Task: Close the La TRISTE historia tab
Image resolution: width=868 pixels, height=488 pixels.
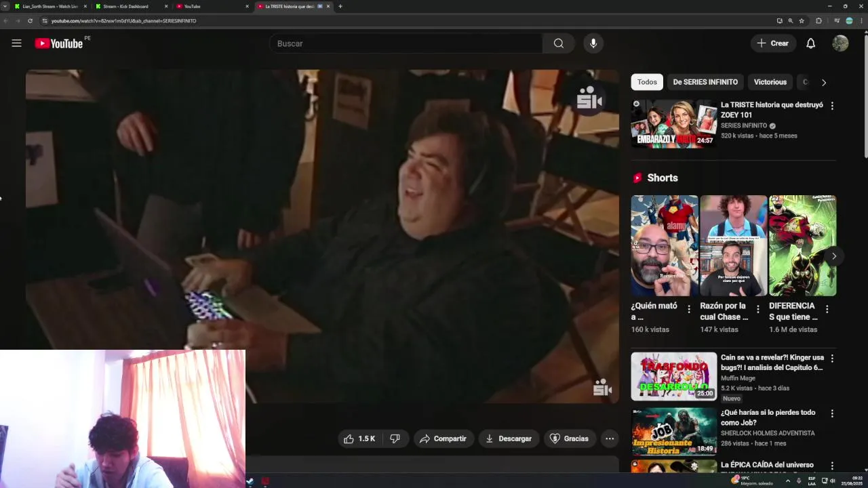Action: (328, 6)
